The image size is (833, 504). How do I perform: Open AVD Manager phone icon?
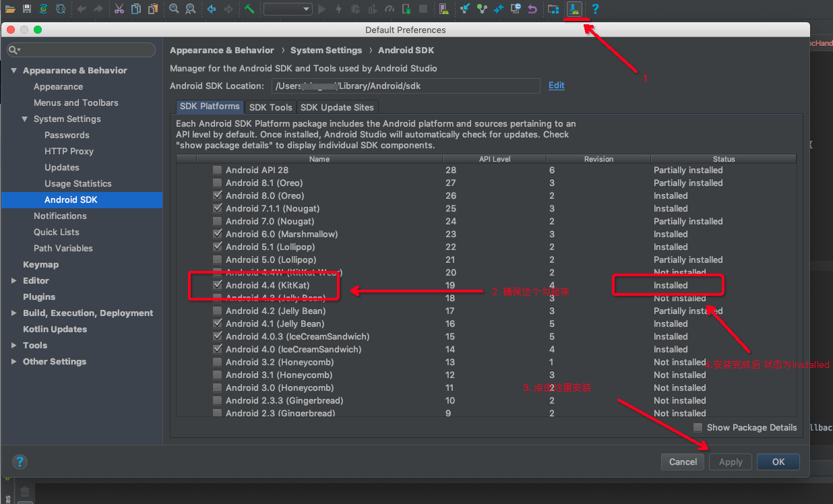coord(444,9)
